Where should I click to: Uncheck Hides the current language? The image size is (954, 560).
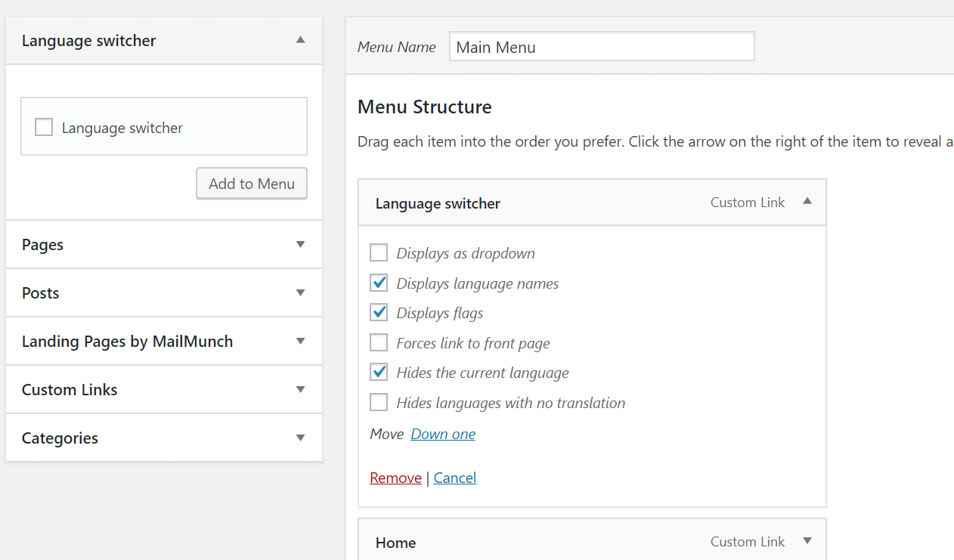(379, 373)
